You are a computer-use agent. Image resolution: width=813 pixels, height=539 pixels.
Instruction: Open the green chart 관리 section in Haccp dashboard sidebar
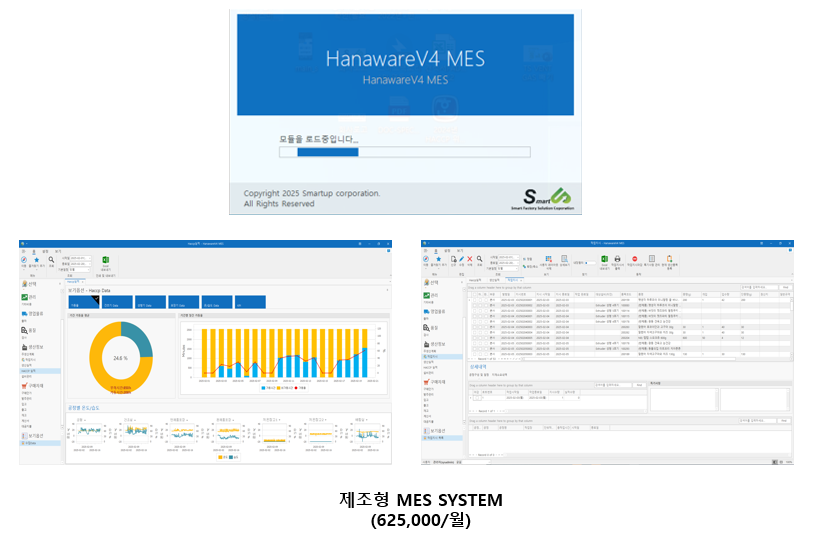coord(29,297)
